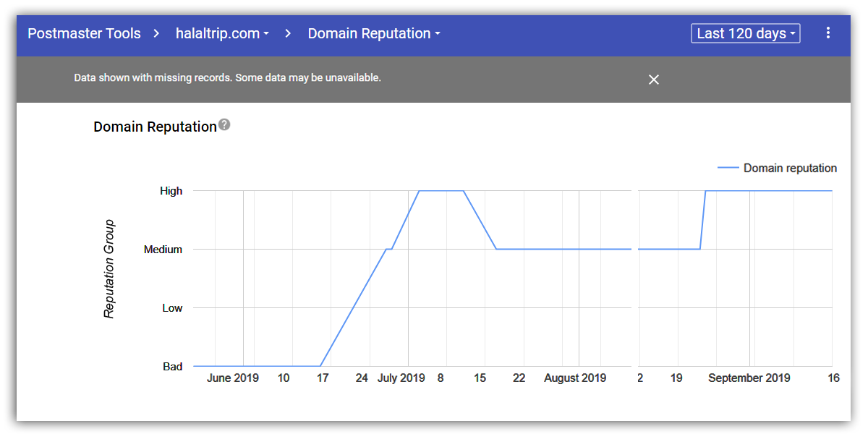Expand the halaltrip.com domain dropdown
868x434 pixels.
pos(223,33)
